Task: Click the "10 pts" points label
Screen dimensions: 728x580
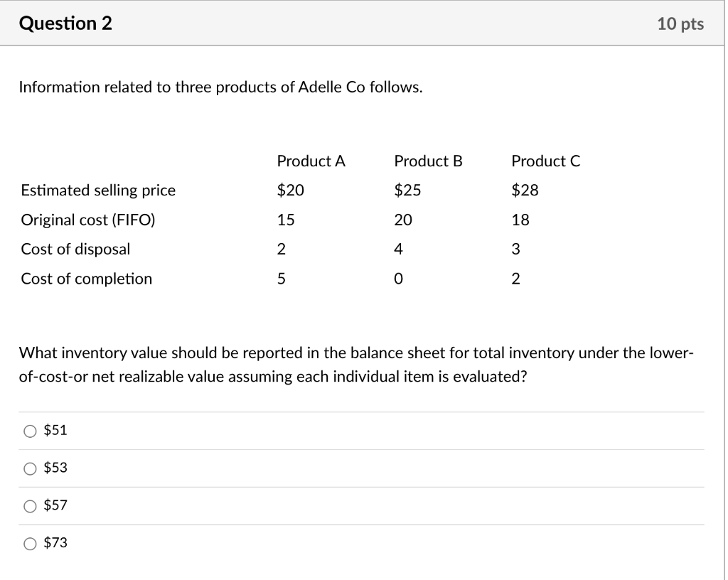Action: click(680, 24)
